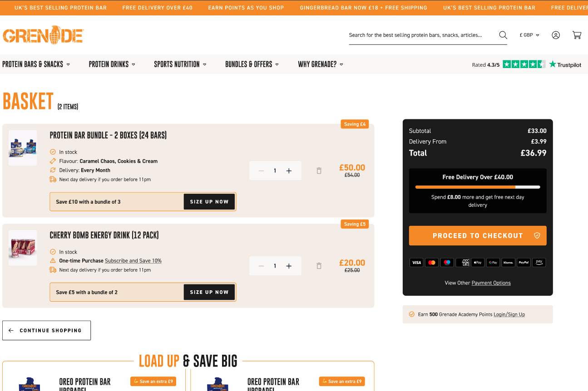Open the shopping cart icon

coord(577,35)
